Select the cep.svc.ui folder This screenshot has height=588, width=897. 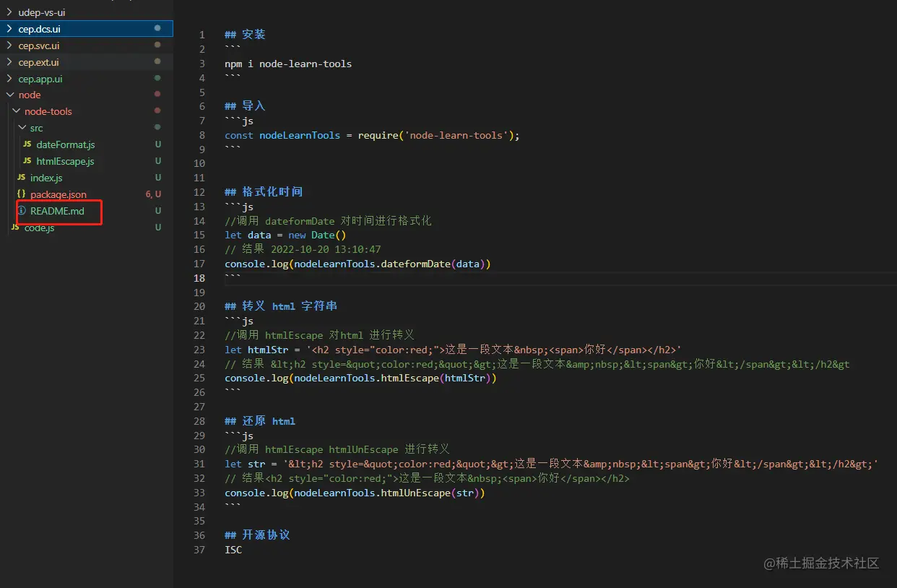[39, 46]
